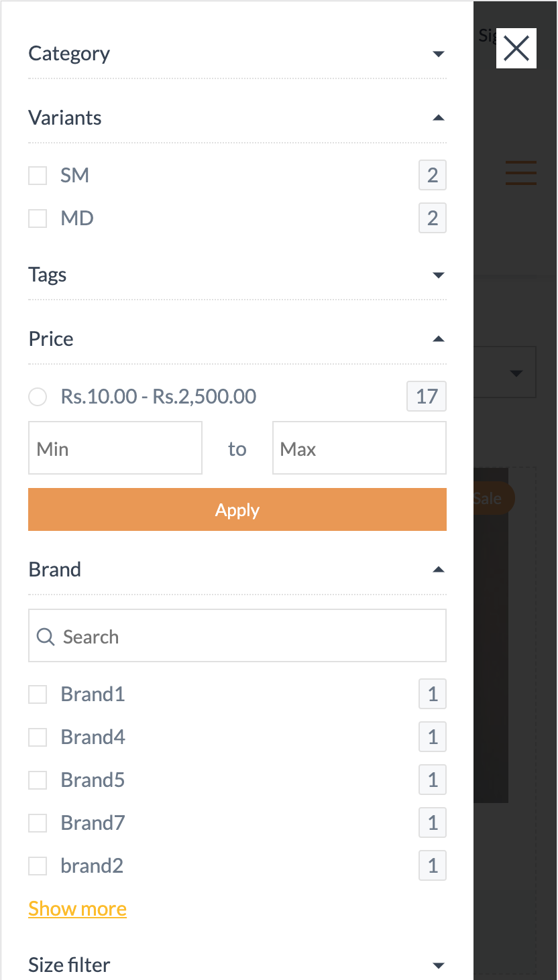The width and height of the screenshot is (558, 980).
Task: Select the brand2 checkbox
Action: tap(38, 866)
